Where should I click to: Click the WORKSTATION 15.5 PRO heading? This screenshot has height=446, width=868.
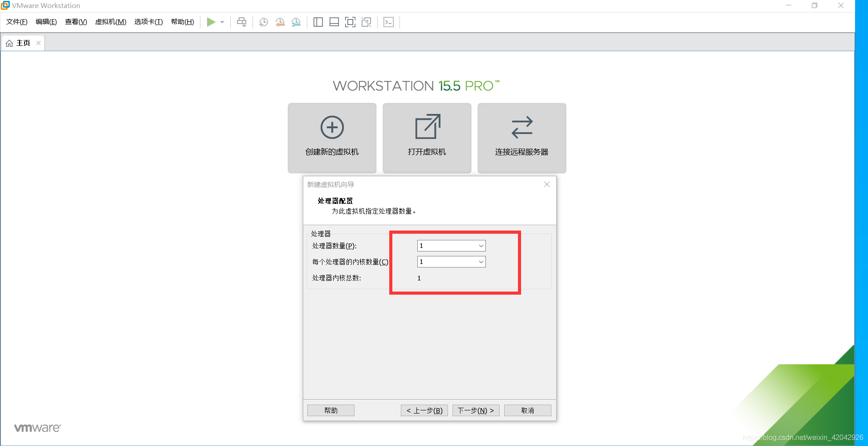416,85
